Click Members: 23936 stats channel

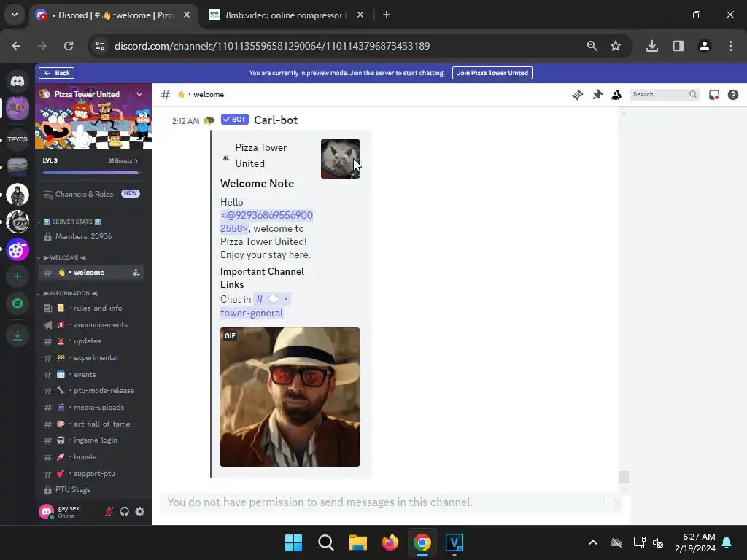[91, 236]
